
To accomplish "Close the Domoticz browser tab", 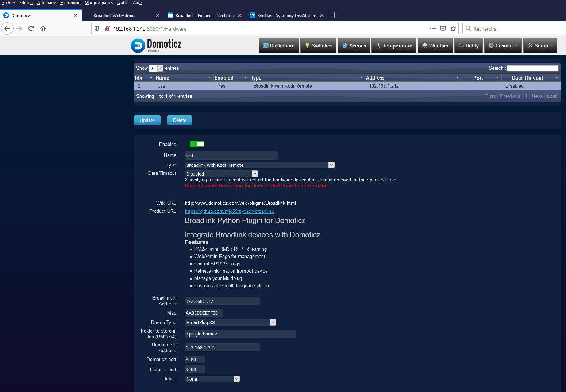I will [x=76, y=15].
